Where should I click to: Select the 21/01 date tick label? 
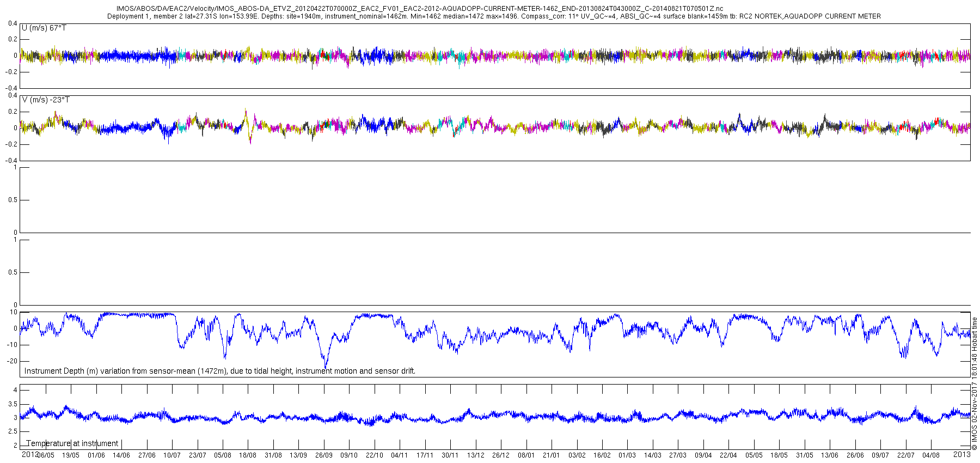[552, 455]
